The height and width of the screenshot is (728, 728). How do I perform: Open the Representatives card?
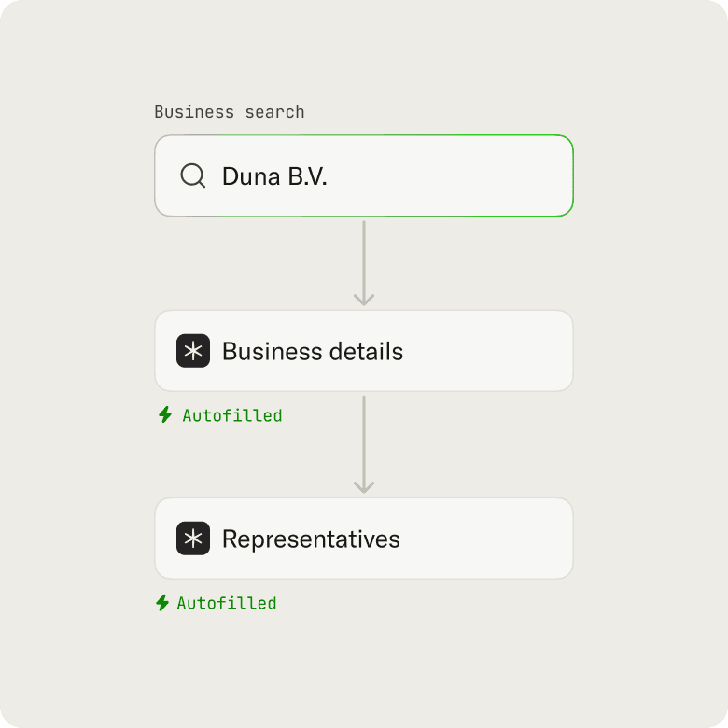364,539
